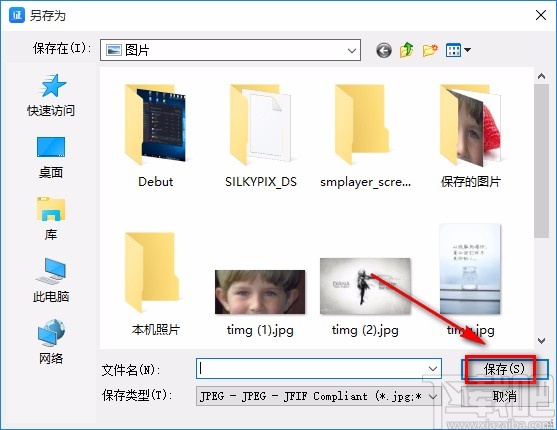Click the 保存(S) button
This screenshot has width=557, height=430.
(x=504, y=369)
